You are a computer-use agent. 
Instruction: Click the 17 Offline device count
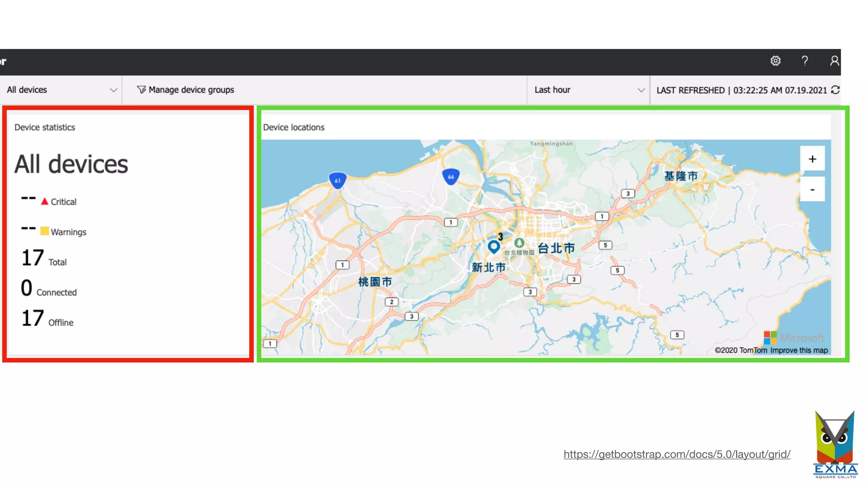33,318
